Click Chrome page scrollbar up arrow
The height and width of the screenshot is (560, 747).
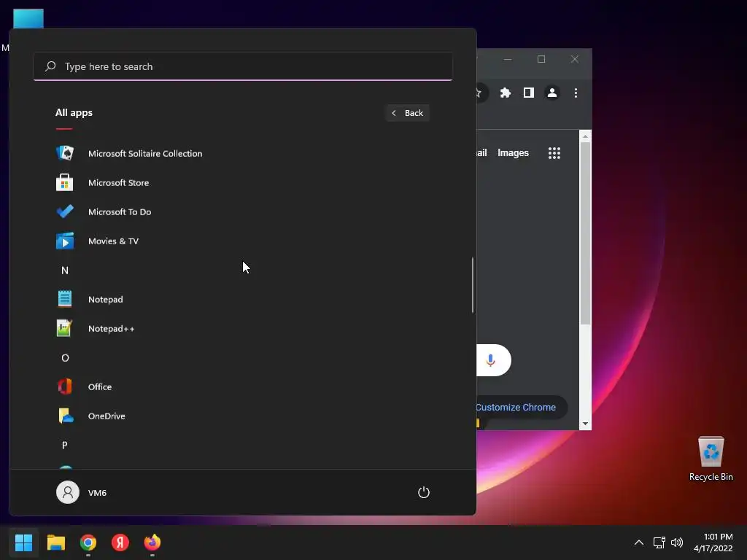click(585, 136)
